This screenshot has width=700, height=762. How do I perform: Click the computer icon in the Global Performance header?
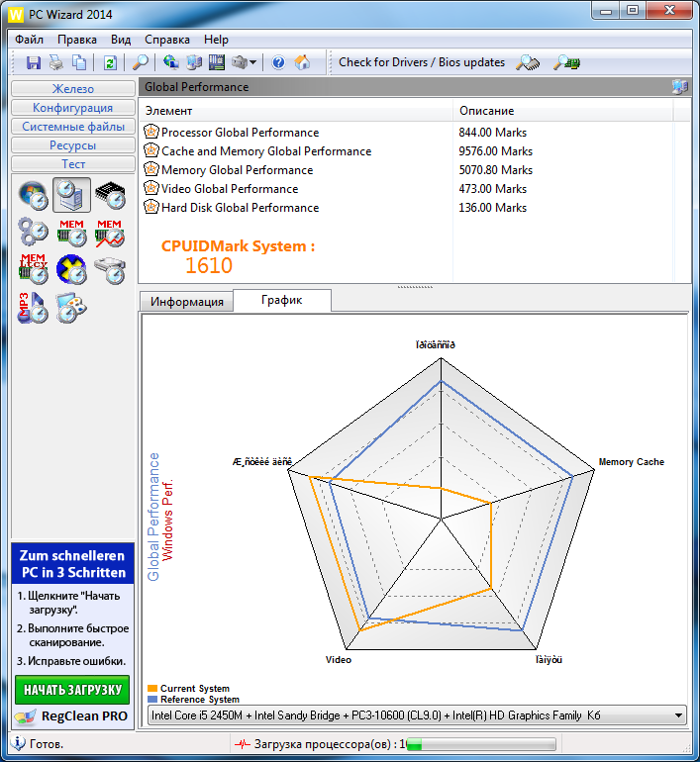[679, 87]
